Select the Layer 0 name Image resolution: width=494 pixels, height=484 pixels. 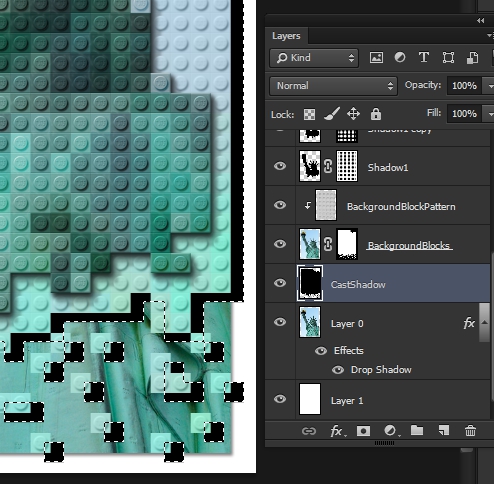click(347, 324)
